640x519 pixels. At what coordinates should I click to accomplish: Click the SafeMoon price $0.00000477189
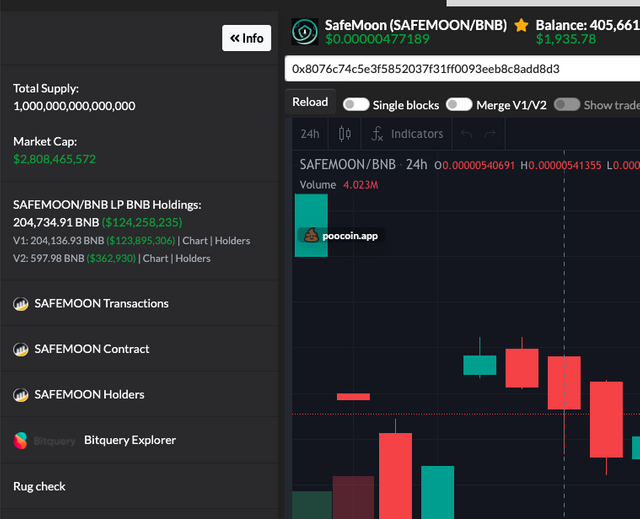(377, 39)
